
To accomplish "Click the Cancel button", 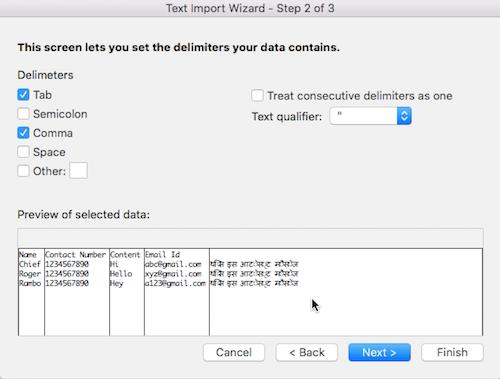I will (x=234, y=352).
